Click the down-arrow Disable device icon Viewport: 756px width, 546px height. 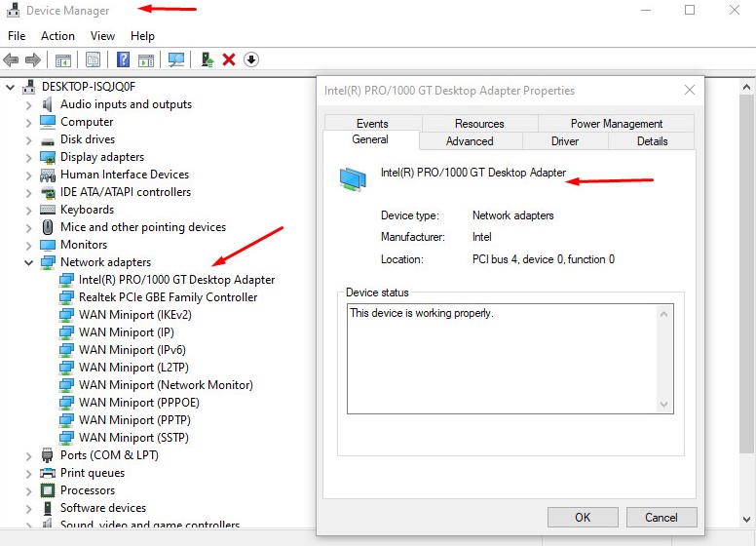(251, 59)
